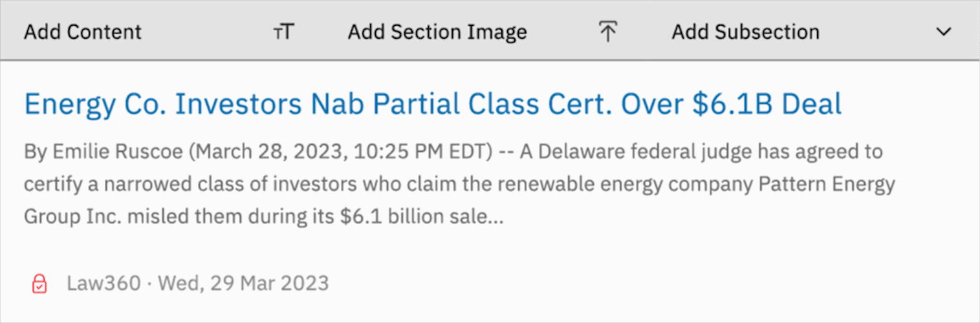Click the timestamp March 28, 2023, 10:25 PM EDT

tap(340, 153)
